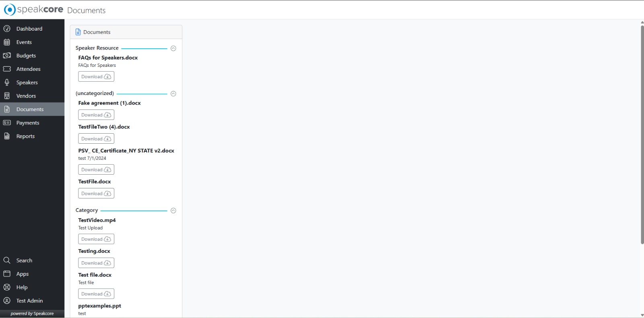Screen dimensions: 644x318
Task: Open the Test Admin account menu
Action: point(32,301)
